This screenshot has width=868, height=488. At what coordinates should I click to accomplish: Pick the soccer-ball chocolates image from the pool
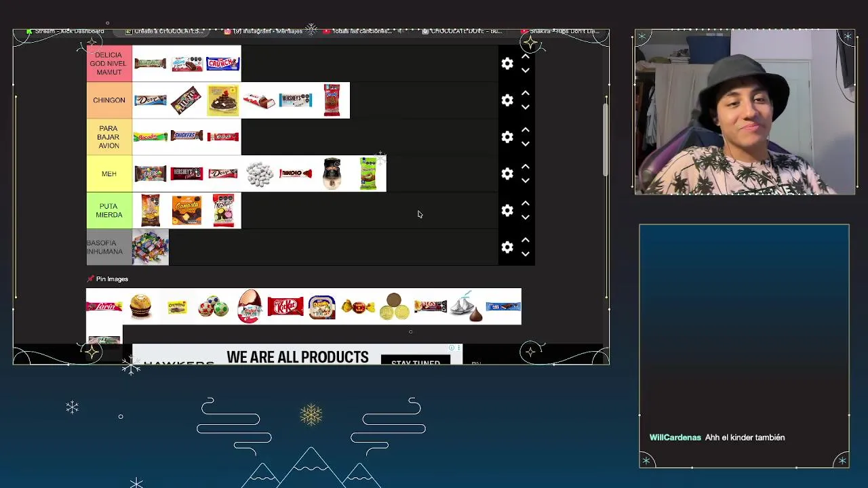(x=213, y=306)
